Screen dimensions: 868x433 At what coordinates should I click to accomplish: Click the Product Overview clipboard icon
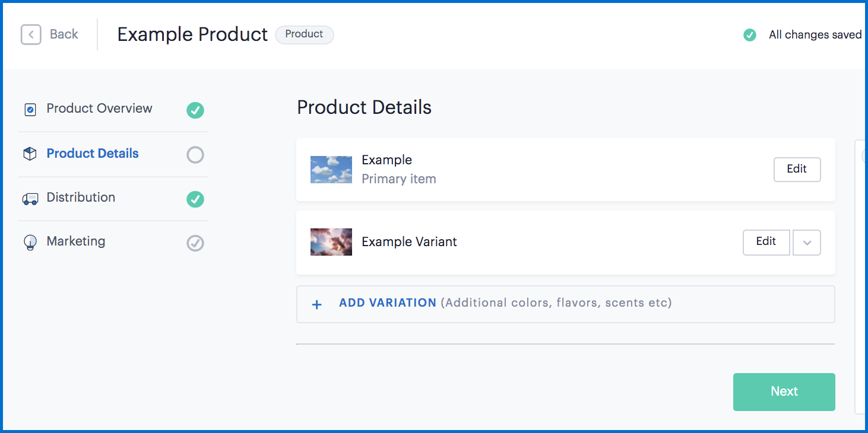(x=30, y=110)
